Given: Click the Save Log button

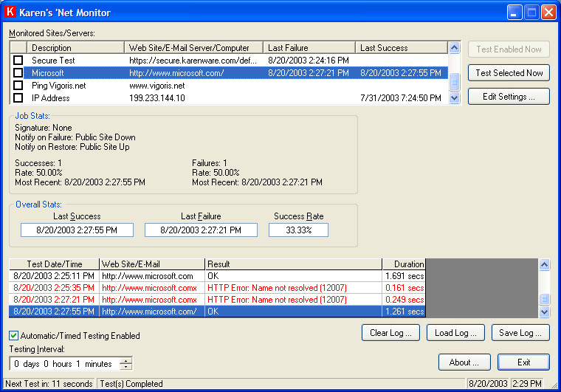Looking at the screenshot, I should pyautogui.click(x=520, y=333).
